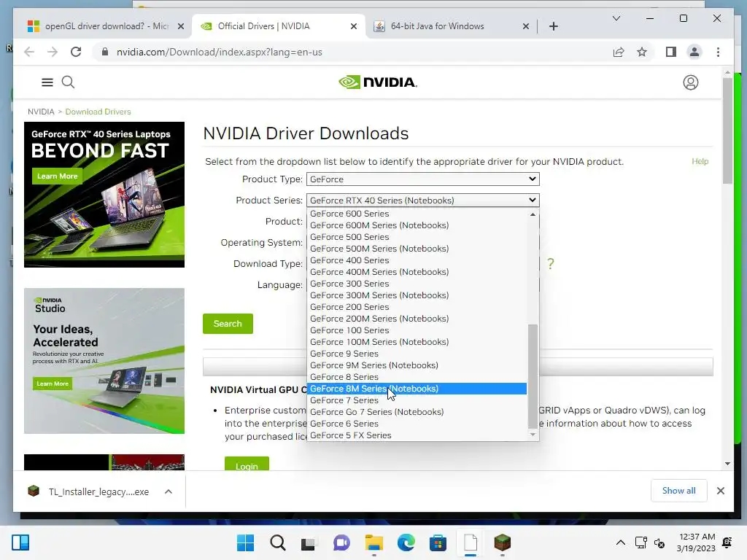
Task: Click the dropdown list scroll up arrow
Action: [x=533, y=214]
